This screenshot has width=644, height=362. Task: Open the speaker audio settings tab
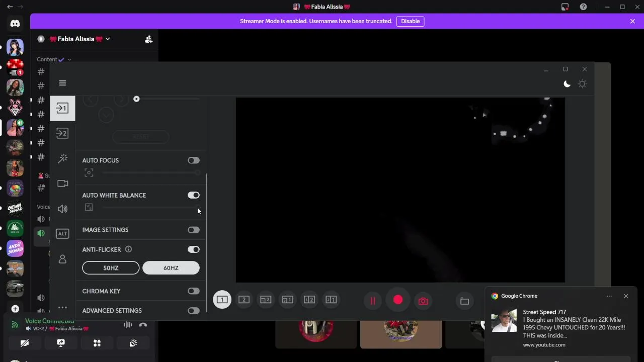[62, 209]
